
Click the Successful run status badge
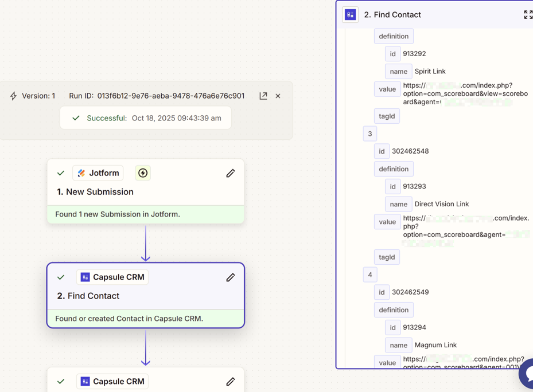tap(146, 118)
